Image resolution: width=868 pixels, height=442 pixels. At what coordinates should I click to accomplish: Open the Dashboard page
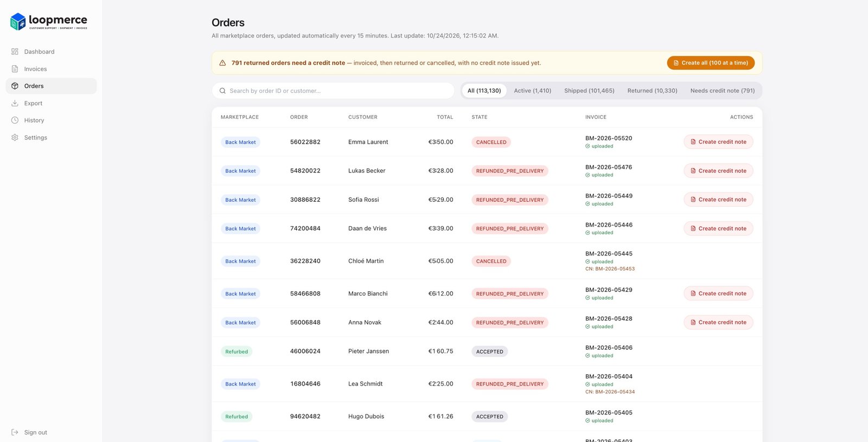pos(51,52)
